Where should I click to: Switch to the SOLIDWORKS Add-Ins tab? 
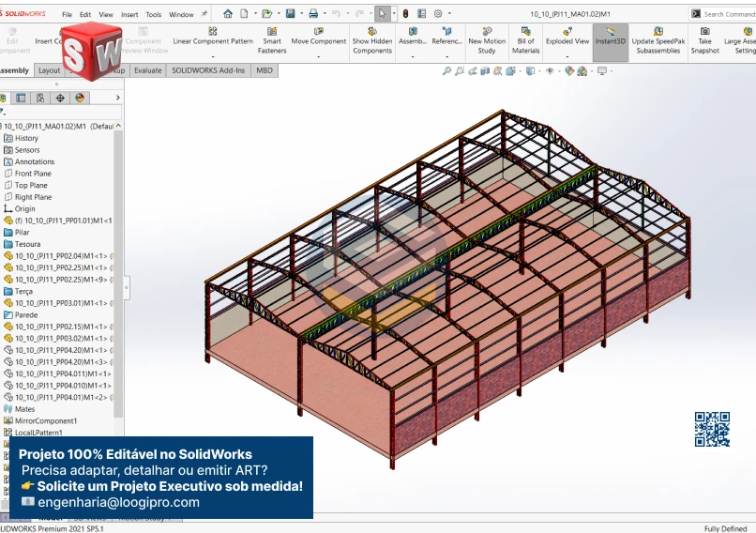click(209, 70)
